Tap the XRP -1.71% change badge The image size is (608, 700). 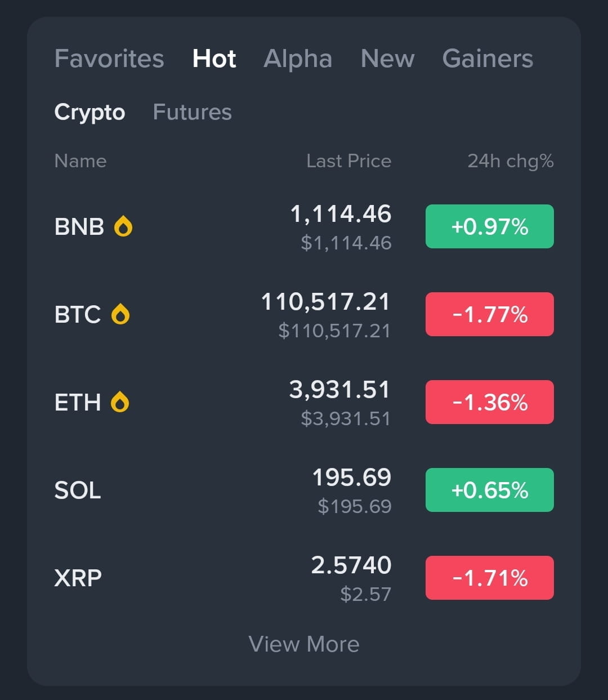(490, 578)
